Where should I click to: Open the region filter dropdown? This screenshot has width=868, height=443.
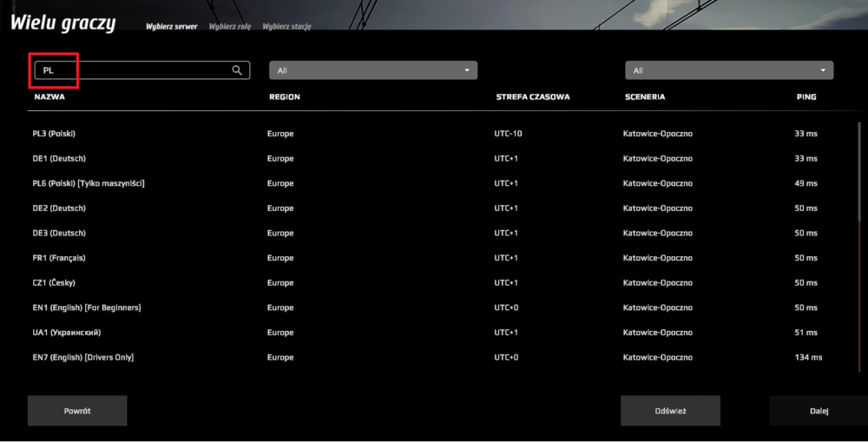[373, 70]
